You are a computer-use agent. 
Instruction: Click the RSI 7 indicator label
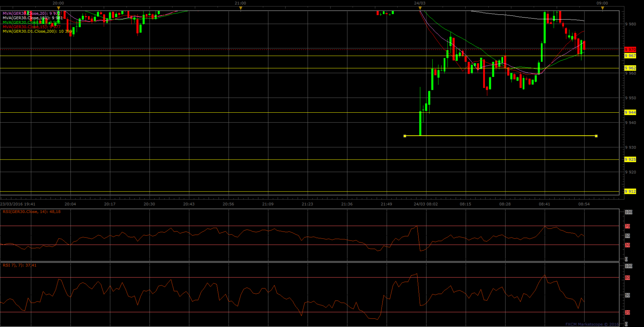click(x=19, y=265)
